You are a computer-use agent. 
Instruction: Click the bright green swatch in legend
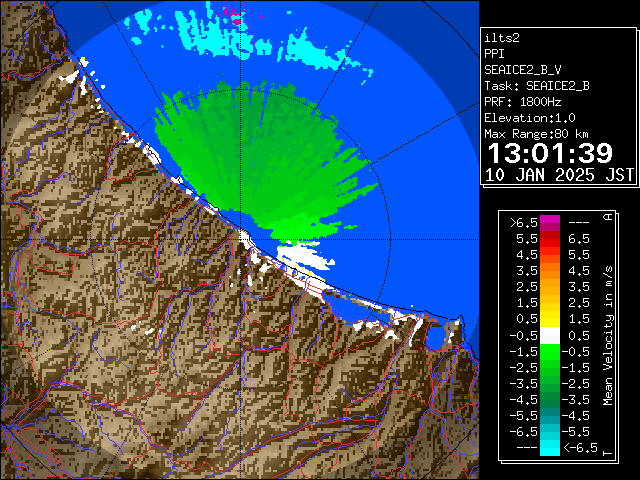[x=550, y=352]
